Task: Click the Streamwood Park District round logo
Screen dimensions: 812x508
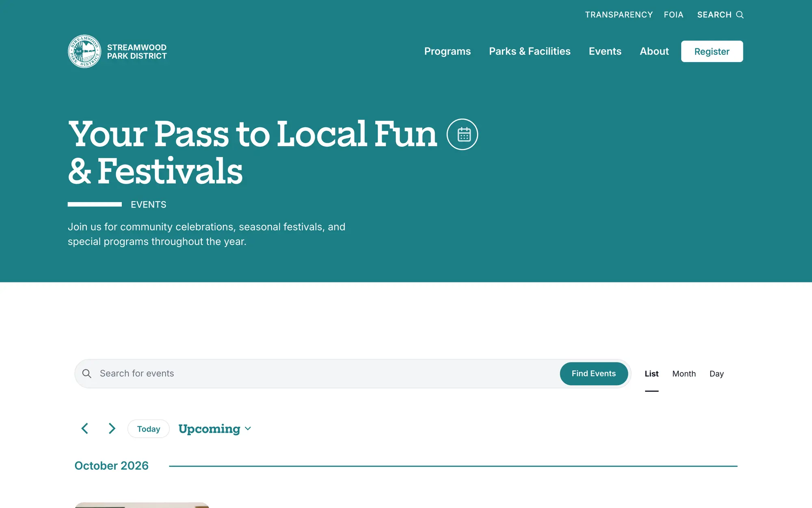Action: point(84,51)
